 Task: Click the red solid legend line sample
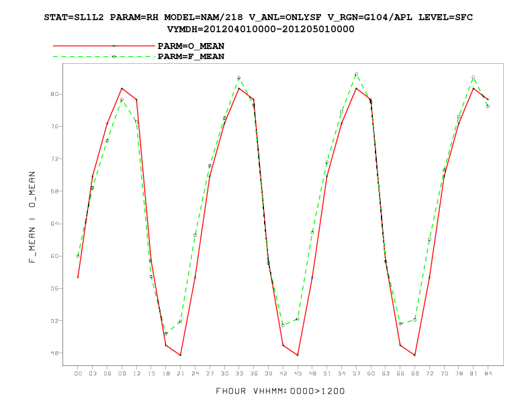[104, 46]
